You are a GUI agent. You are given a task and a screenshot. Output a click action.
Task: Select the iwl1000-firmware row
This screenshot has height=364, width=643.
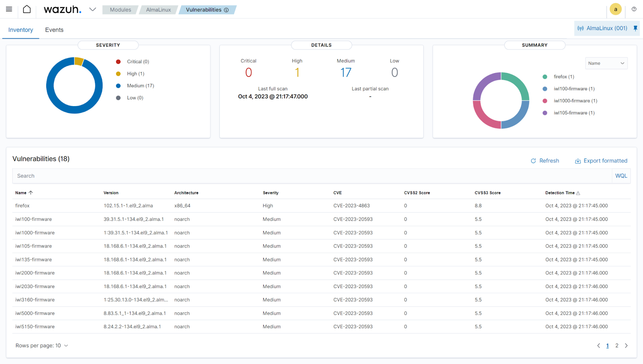click(x=321, y=233)
